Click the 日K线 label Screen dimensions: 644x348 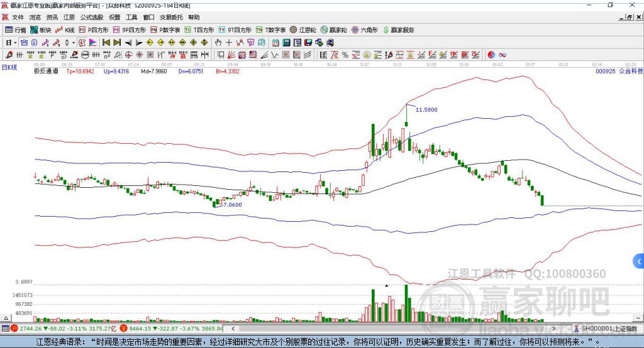[x=9, y=67]
